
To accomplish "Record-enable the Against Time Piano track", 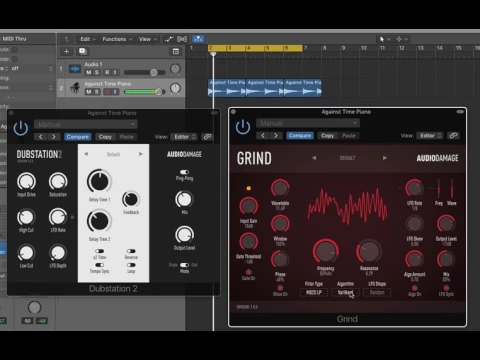I will 107,92.
